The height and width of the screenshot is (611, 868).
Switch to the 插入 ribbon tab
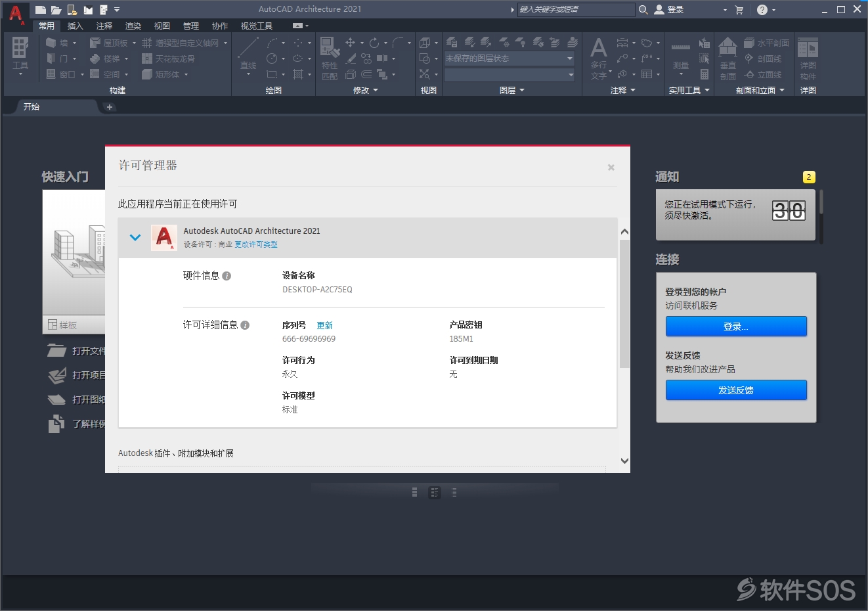tap(75, 26)
